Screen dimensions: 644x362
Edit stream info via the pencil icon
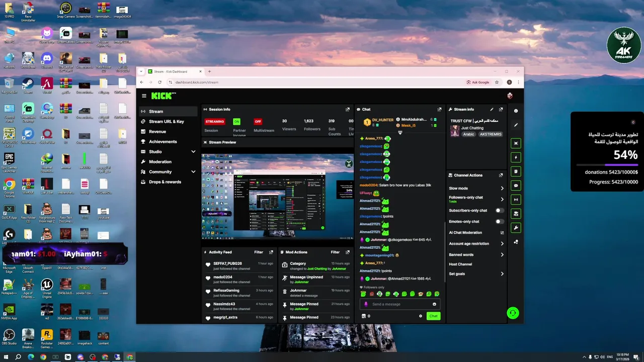(x=492, y=109)
